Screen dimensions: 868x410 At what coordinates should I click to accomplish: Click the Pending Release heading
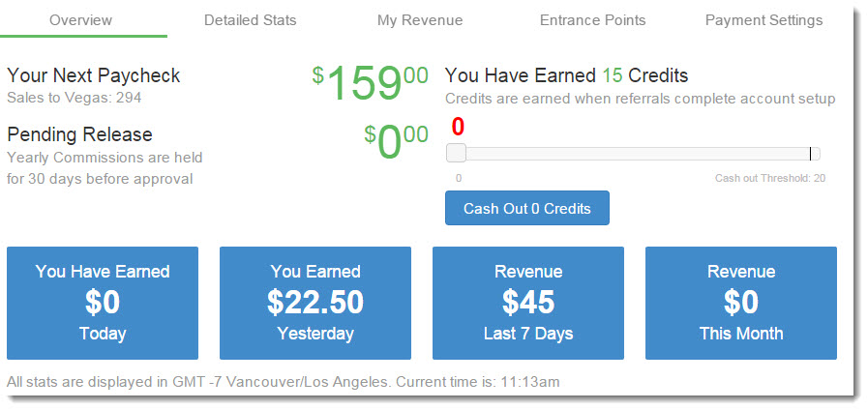tap(79, 134)
